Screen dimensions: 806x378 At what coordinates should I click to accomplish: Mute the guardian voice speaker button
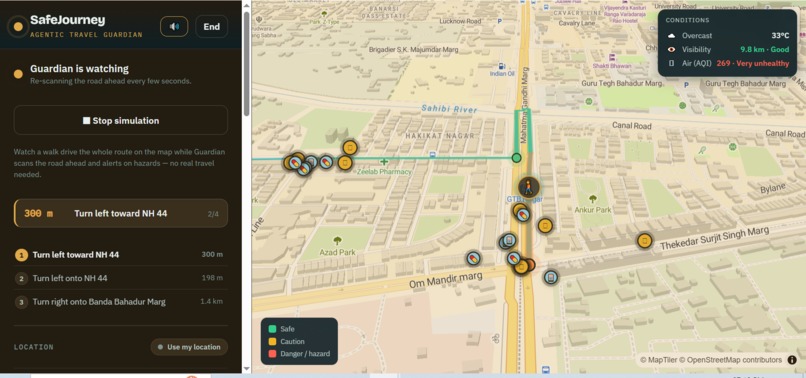tap(174, 27)
